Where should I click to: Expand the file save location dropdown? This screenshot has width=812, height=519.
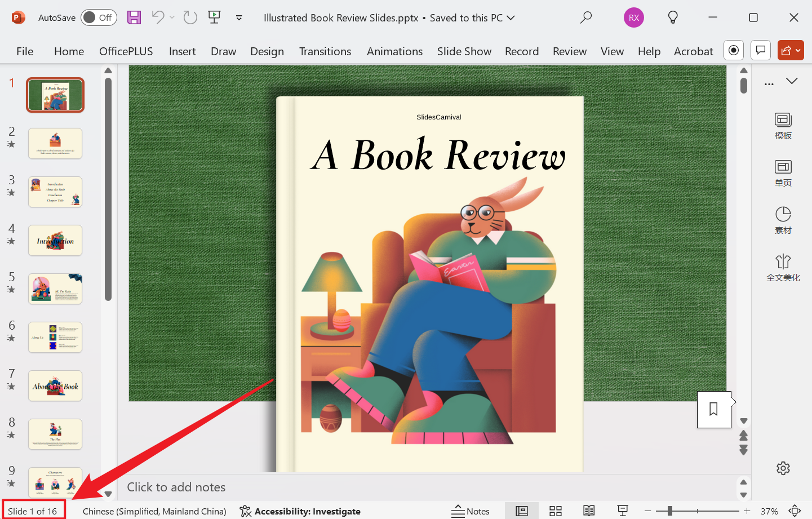pos(511,17)
